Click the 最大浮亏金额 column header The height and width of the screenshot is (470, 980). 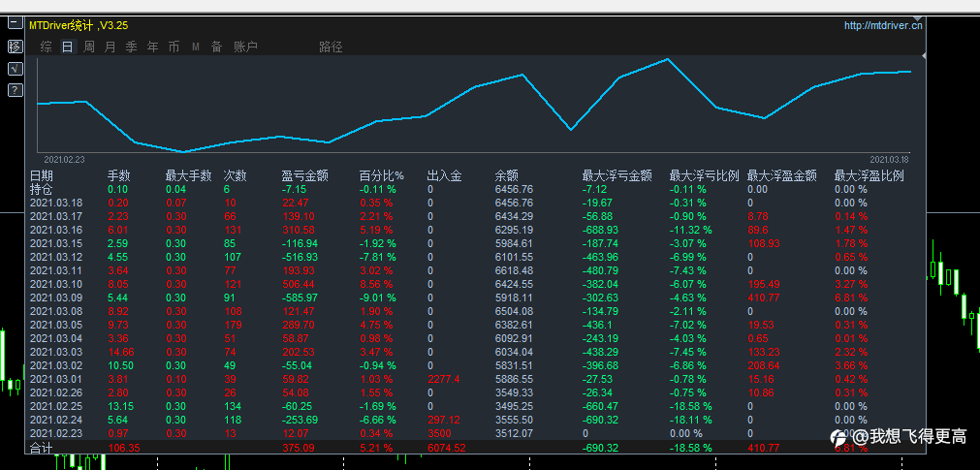617,176
